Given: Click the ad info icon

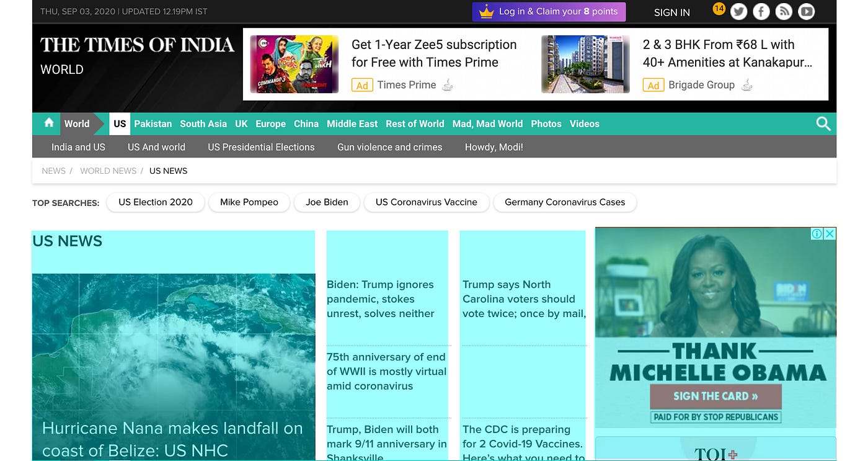Looking at the screenshot, I should tap(817, 233).
